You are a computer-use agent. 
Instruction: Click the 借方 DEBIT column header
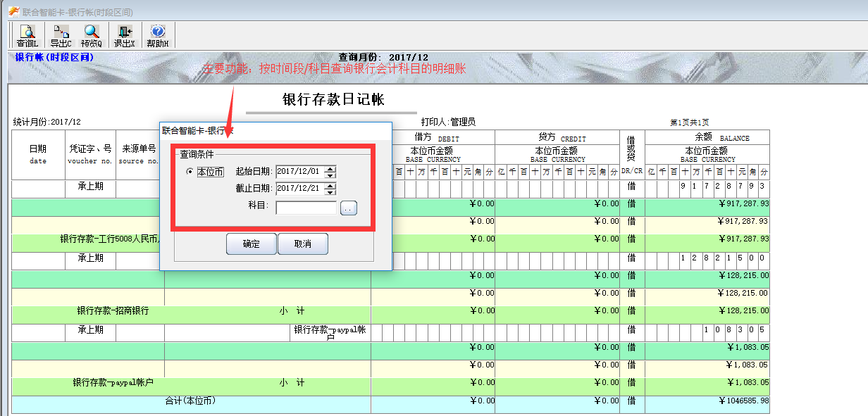coord(433,138)
